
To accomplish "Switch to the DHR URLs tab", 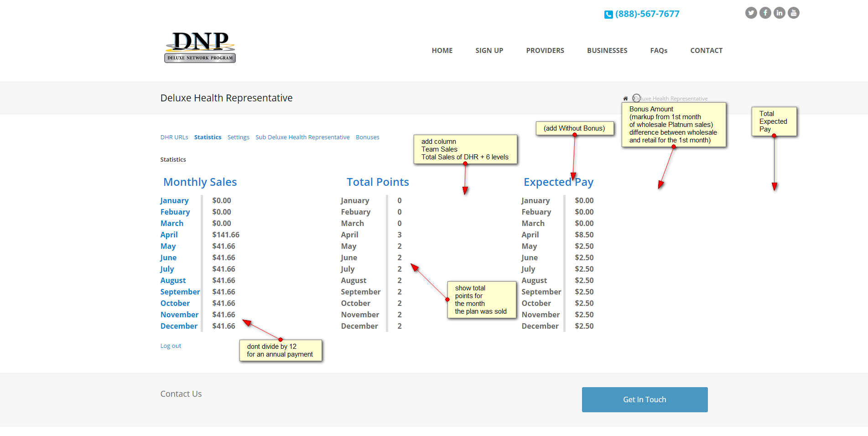I will tap(174, 137).
